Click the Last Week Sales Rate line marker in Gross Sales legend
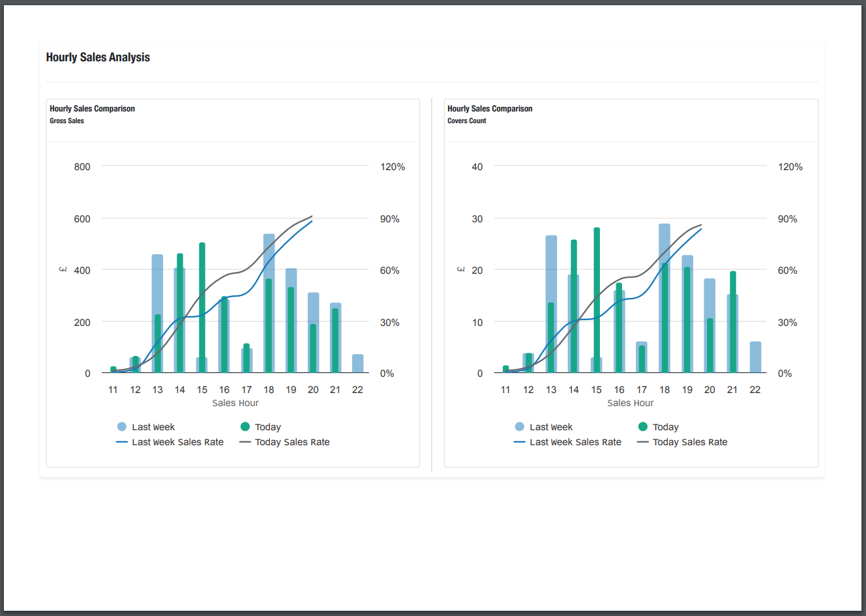This screenshot has width=866, height=616. (x=122, y=442)
